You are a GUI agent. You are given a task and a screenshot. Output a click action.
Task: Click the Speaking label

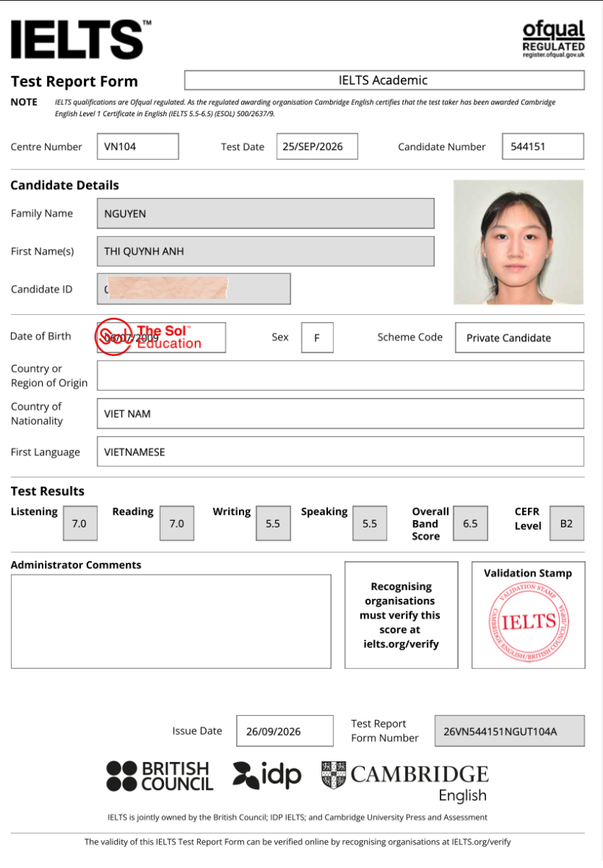click(324, 511)
